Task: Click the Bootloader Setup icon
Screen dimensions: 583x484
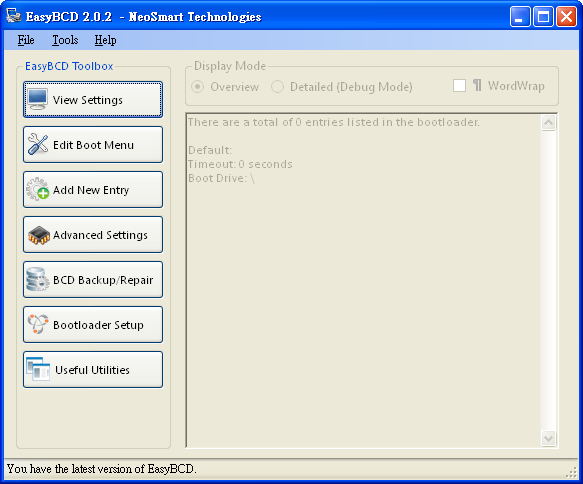Action: [x=38, y=324]
